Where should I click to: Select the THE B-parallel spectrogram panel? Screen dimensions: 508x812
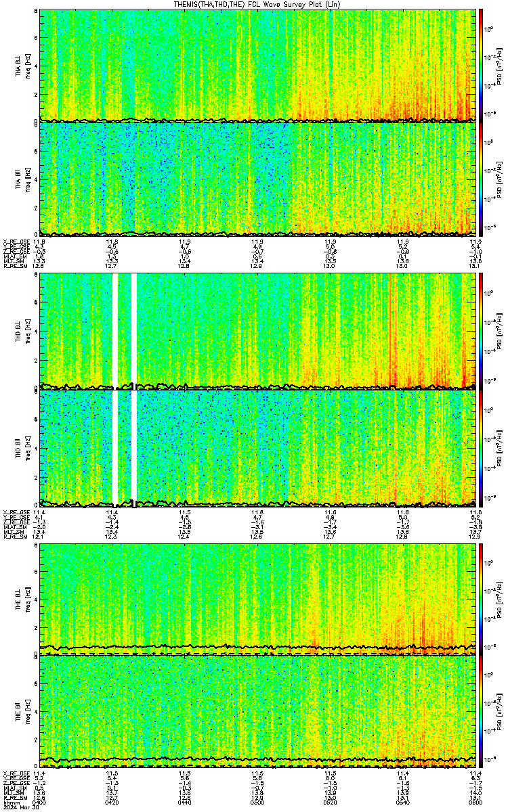[258, 712]
